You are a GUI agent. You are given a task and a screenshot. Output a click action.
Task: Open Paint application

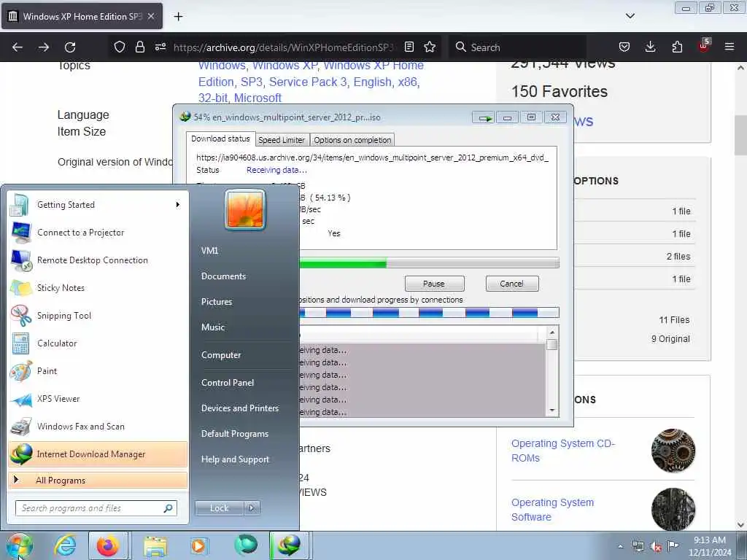coord(98,371)
